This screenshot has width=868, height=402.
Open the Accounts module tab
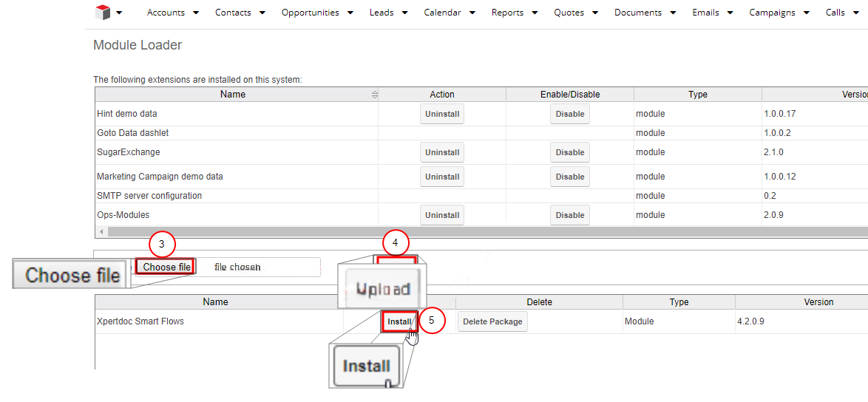(x=166, y=12)
